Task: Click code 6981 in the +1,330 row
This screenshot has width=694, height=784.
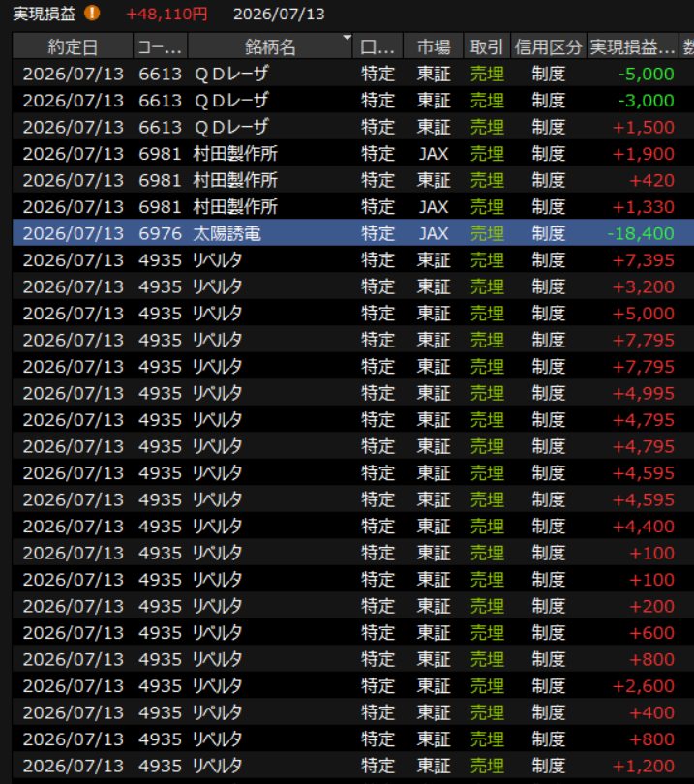Action: (x=160, y=206)
